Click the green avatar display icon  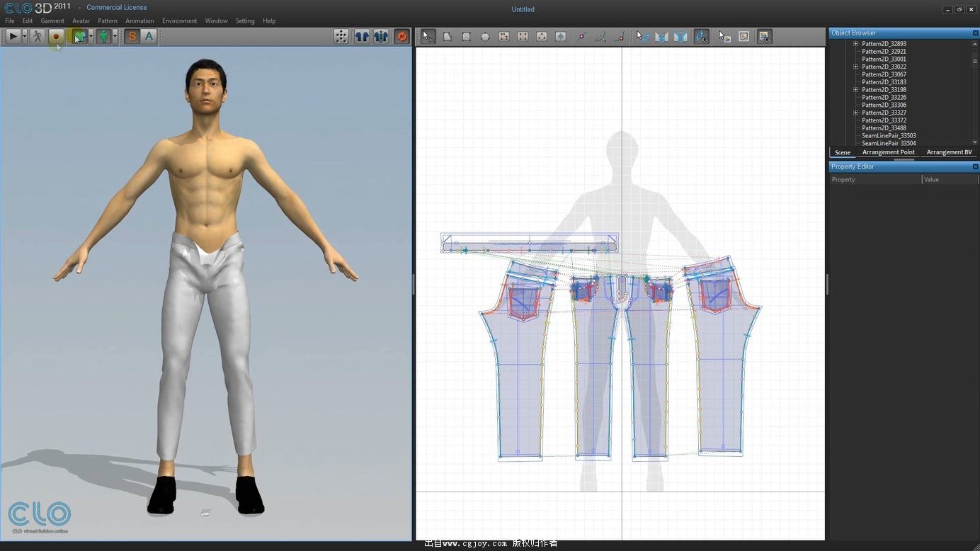tap(103, 36)
